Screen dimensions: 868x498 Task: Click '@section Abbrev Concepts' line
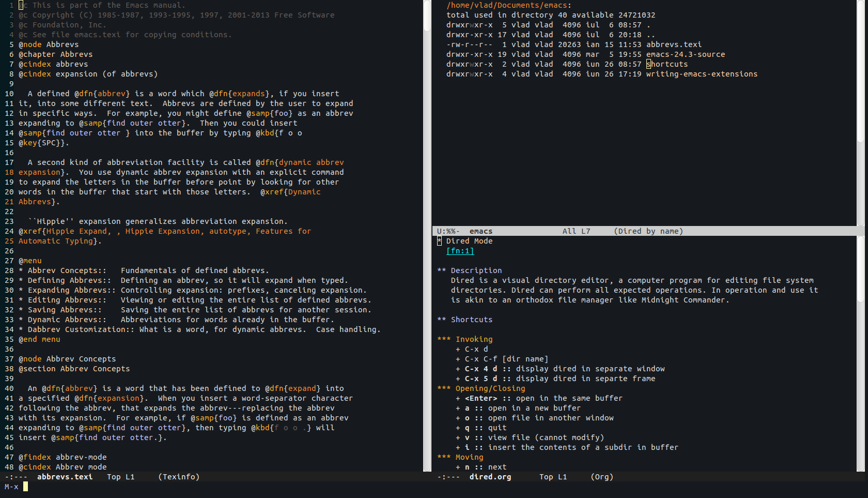click(74, 369)
